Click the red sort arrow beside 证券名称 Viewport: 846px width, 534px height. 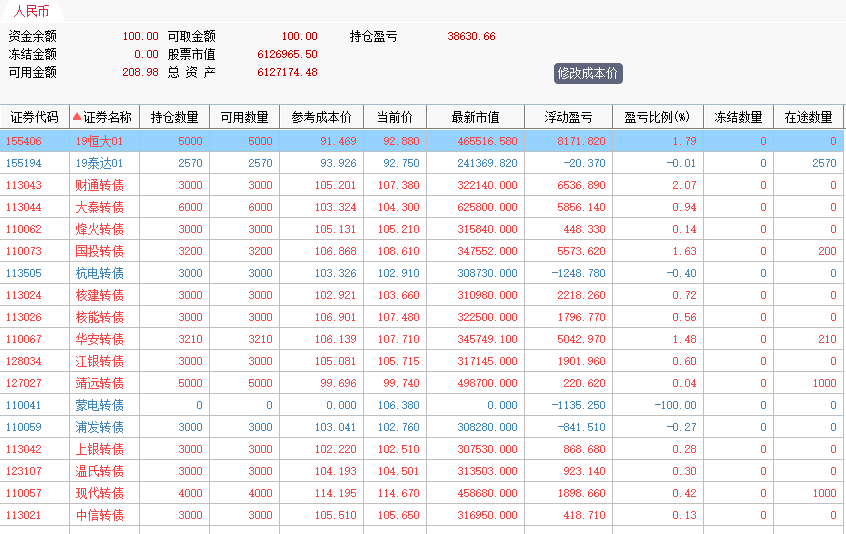click(77, 117)
